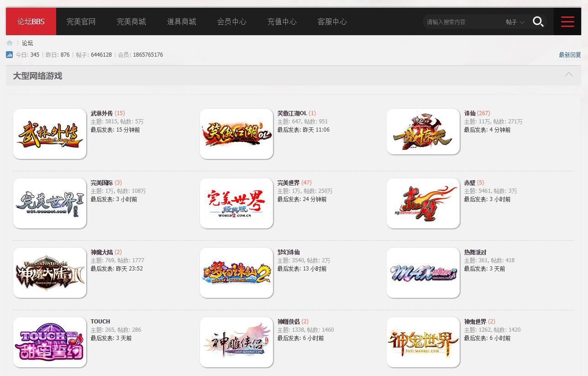Collapse the 大型网络游戏 section
Viewport: 588px width, 376px height.
568,75
